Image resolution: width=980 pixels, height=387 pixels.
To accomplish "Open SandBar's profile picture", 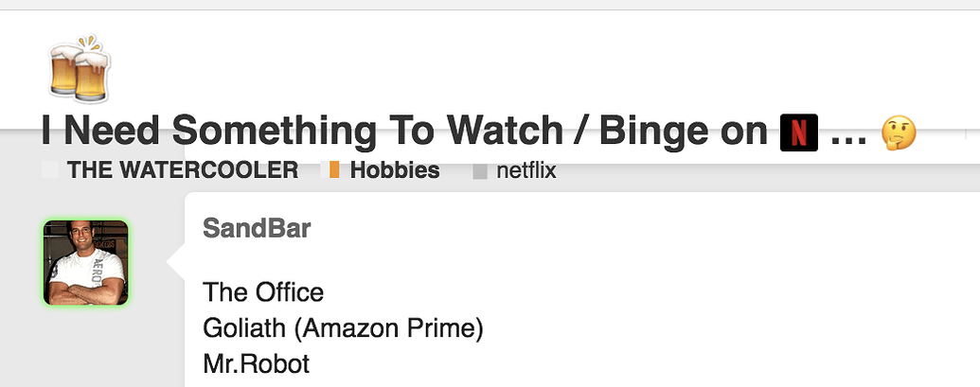I will [86, 262].
